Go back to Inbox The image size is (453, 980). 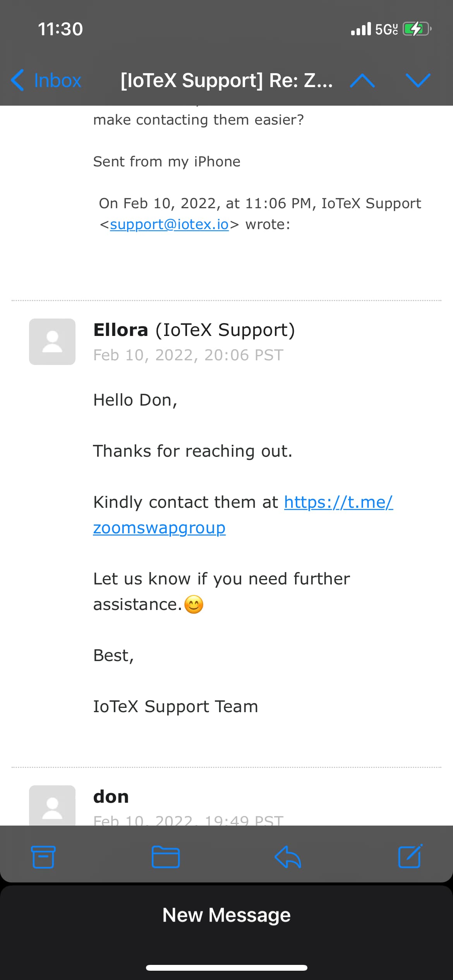(46, 81)
